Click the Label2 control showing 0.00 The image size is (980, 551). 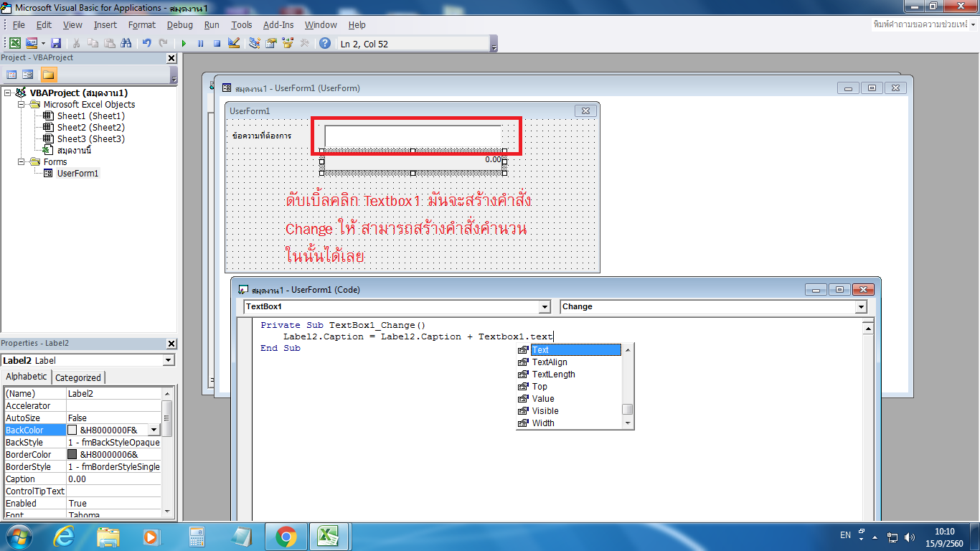click(x=413, y=162)
